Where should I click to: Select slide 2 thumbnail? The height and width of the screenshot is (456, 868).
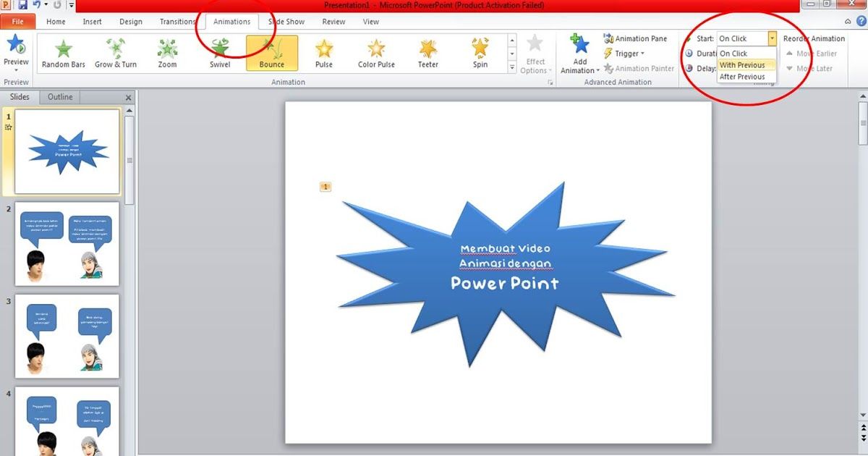click(x=67, y=243)
